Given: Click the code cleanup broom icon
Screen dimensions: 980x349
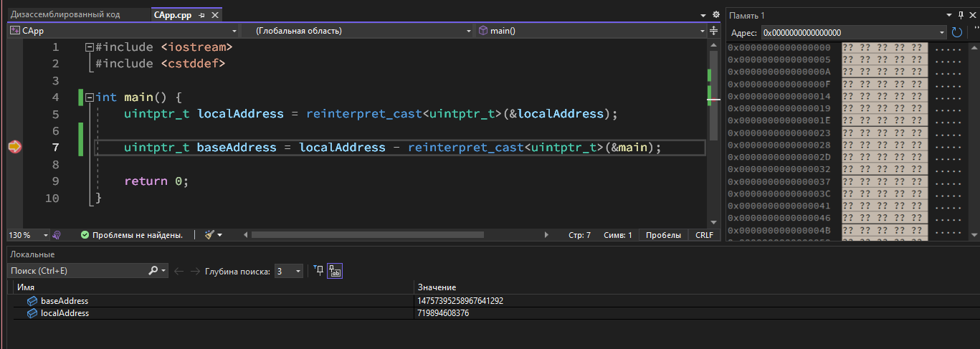Looking at the screenshot, I should click(x=209, y=235).
